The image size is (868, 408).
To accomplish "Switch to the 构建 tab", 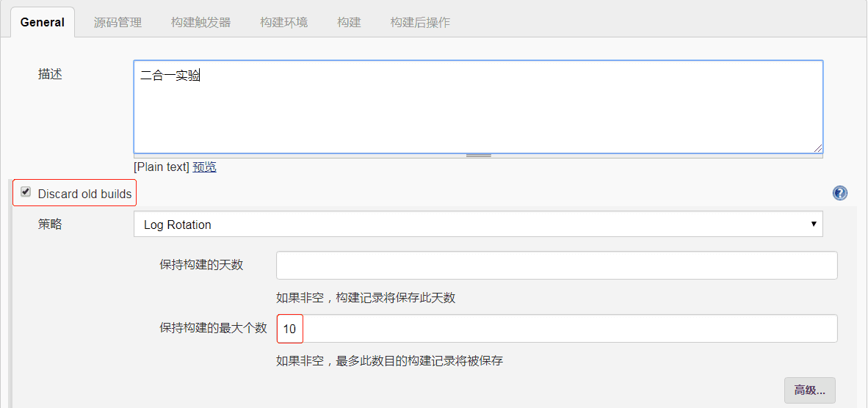I will point(350,23).
